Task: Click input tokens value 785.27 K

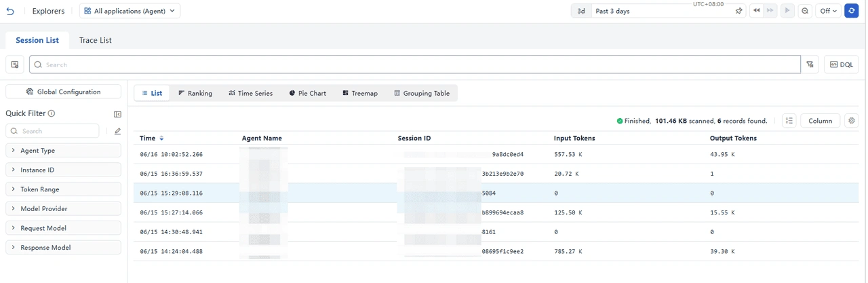Action: pos(569,251)
